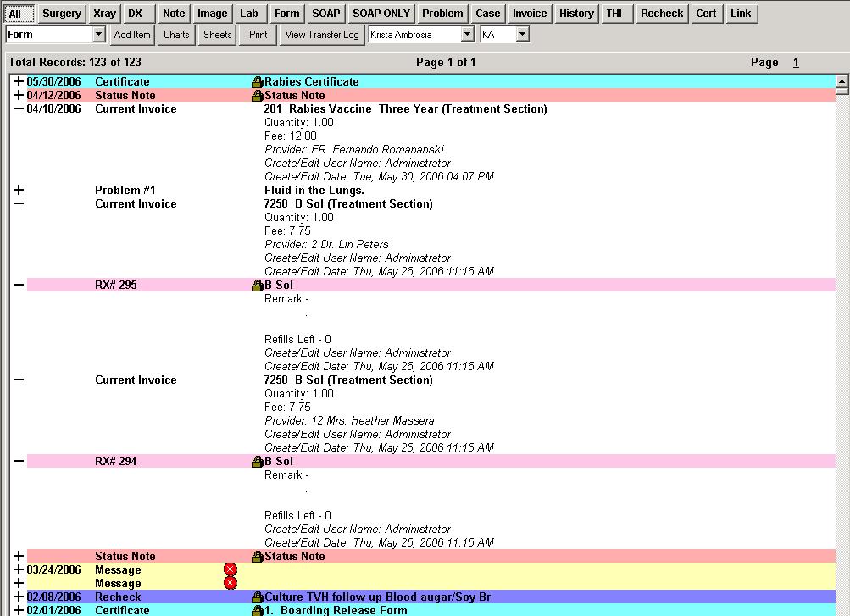Click lock icon beside RX# 294 B Sol
This screenshot has height=616, width=850.
coord(258,462)
